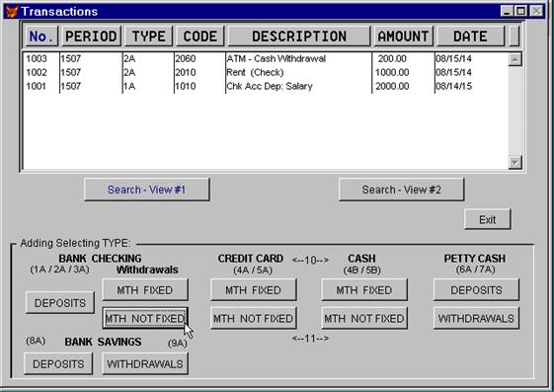The width and height of the screenshot is (554, 392).
Task: Open Search - View #1
Action: click(146, 190)
